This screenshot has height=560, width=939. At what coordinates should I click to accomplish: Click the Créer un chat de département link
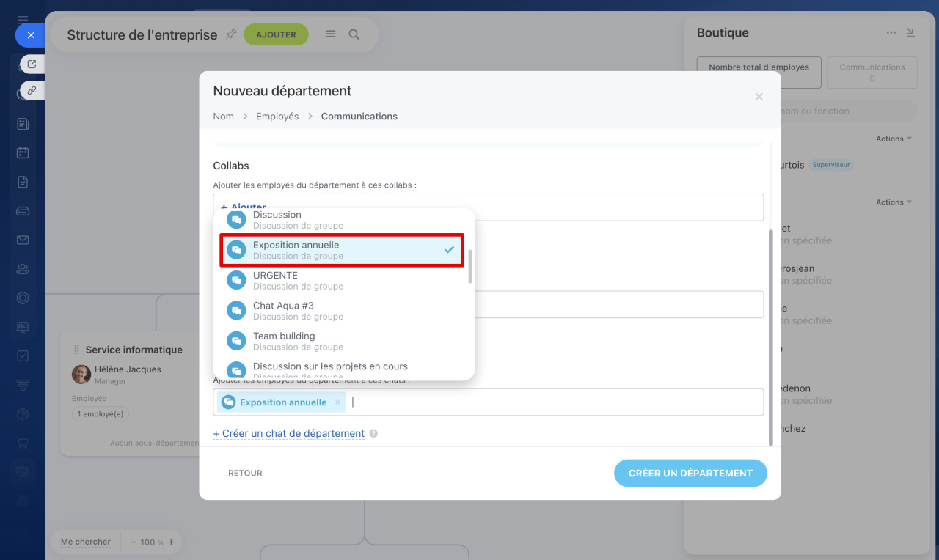(x=289, y=434)
